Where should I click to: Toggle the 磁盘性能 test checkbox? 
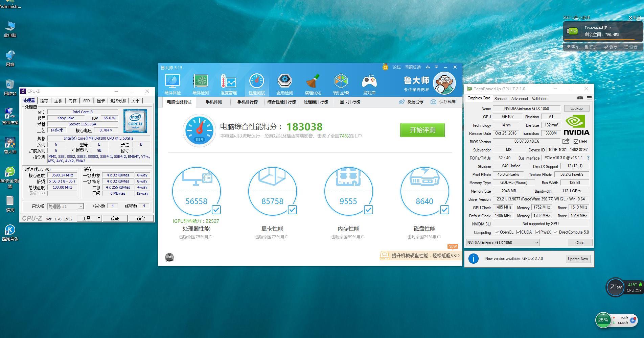[444, 210]
